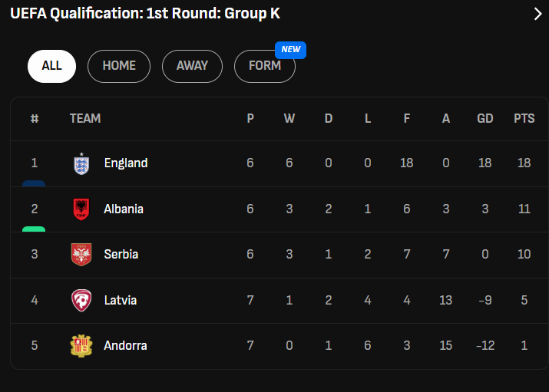
Task: Open the Latvia team link
Action: [121, 300]
